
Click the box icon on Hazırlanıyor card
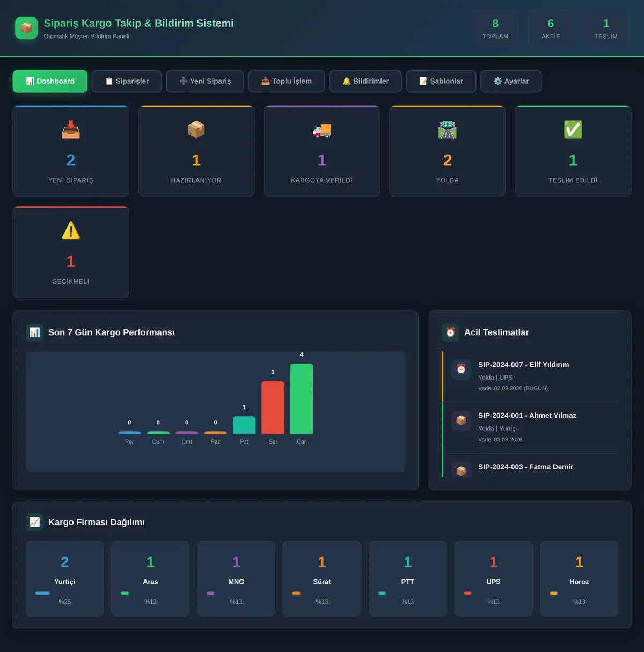click(196, 129)
